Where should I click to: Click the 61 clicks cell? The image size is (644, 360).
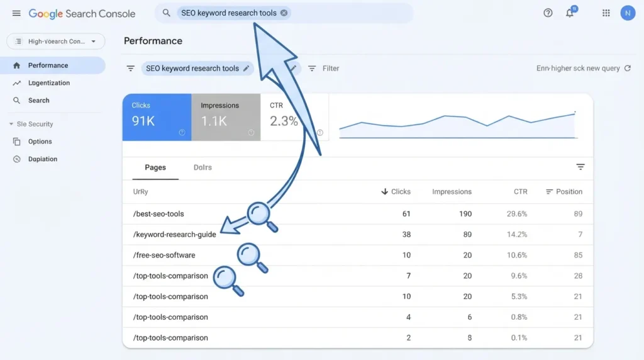[x=406, y=214]
